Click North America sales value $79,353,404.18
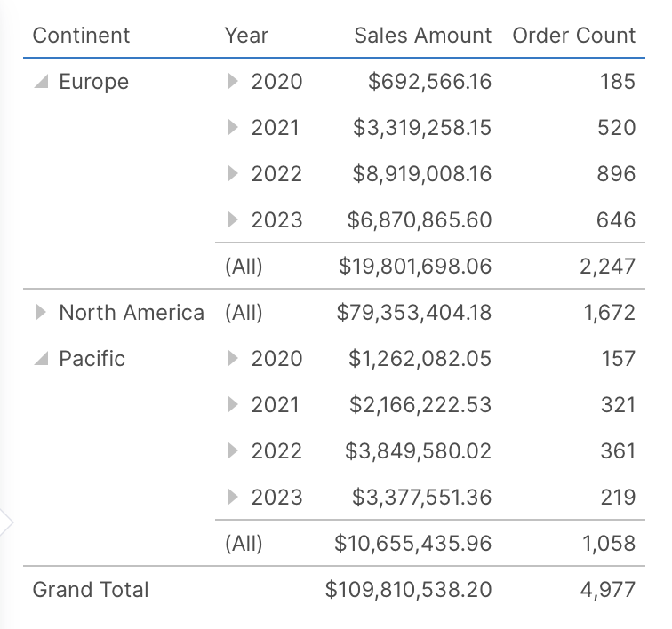The width and height of the screenshot is (672, 629). tap(413, 313)
